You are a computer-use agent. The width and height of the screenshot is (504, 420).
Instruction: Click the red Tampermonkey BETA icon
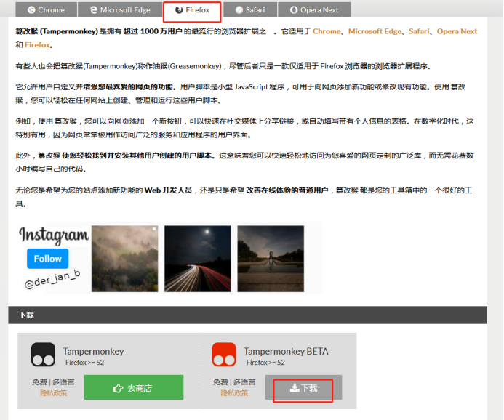pos(224,355)
